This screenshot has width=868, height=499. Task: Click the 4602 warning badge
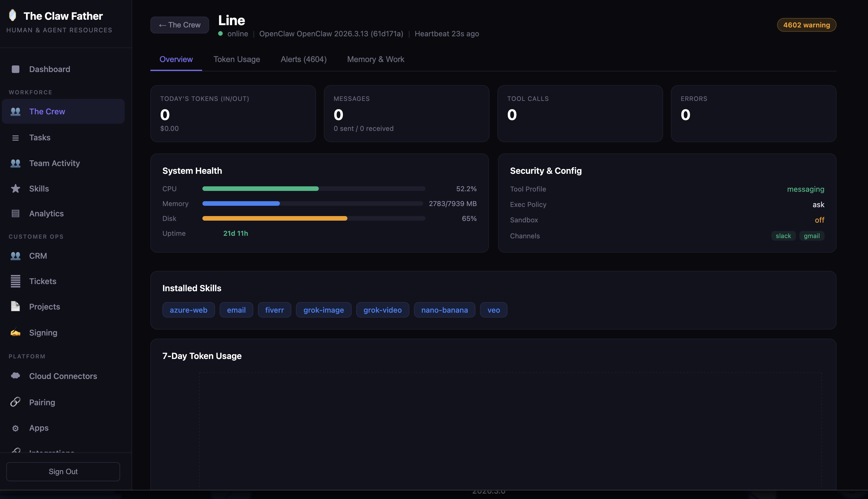coord(806,25)
